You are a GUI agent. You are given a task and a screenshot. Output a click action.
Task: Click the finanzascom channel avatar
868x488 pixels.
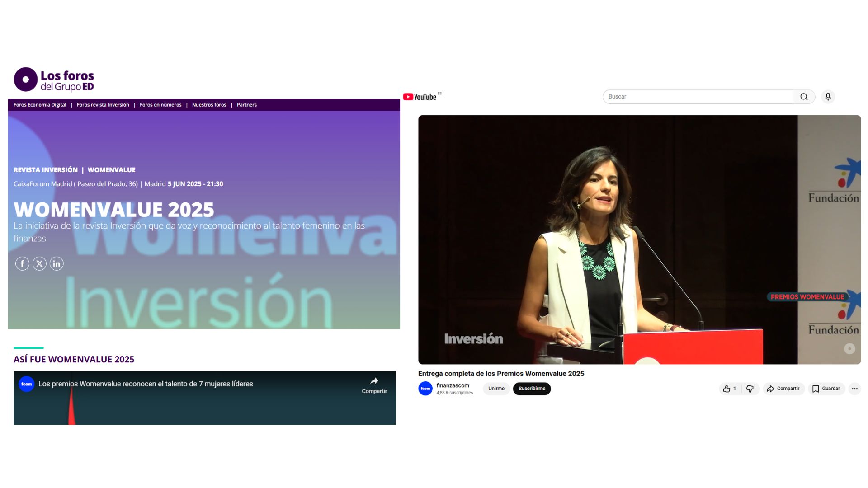(x=425, y=389)
